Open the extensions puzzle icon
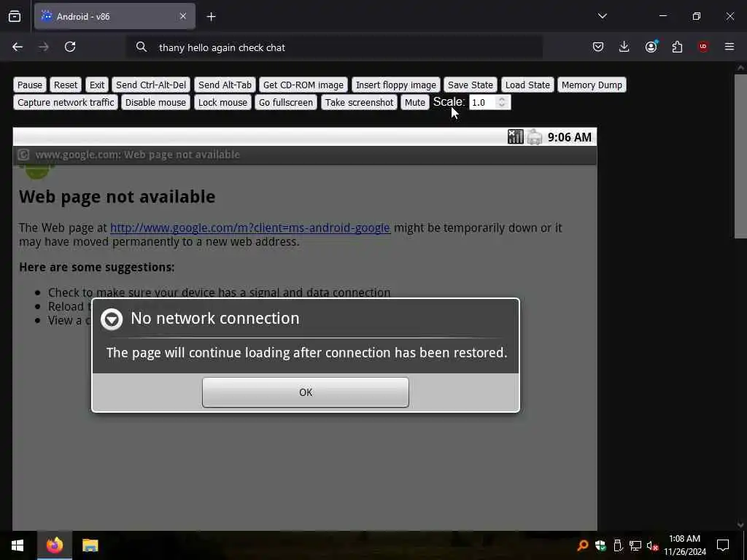This screenshot has width=747, height=560. [x=677, y=47]
